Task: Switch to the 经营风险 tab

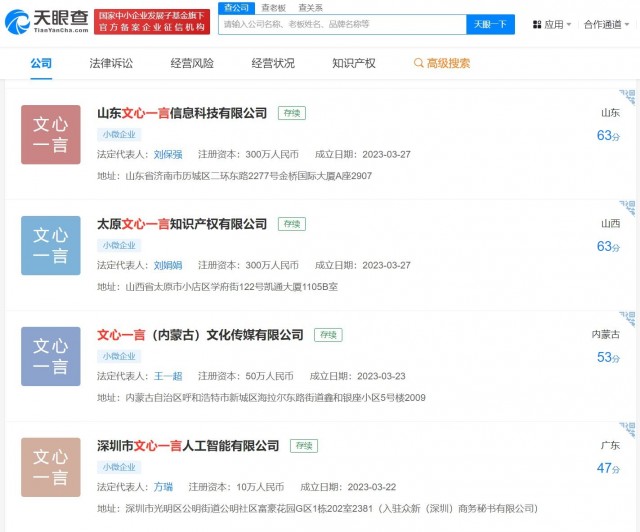Action: (192, 63)
